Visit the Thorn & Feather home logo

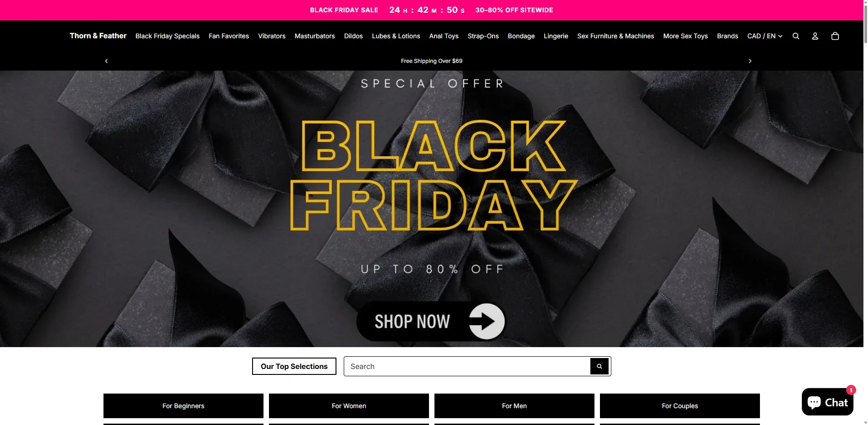tap(98, 36)
